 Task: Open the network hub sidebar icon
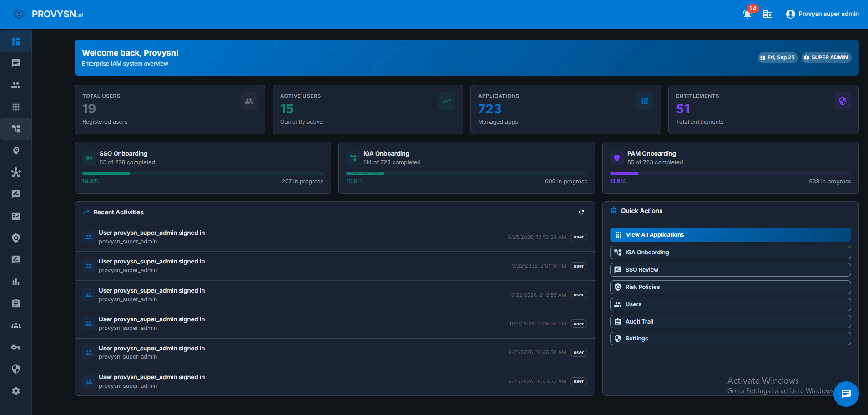(16, 172)
